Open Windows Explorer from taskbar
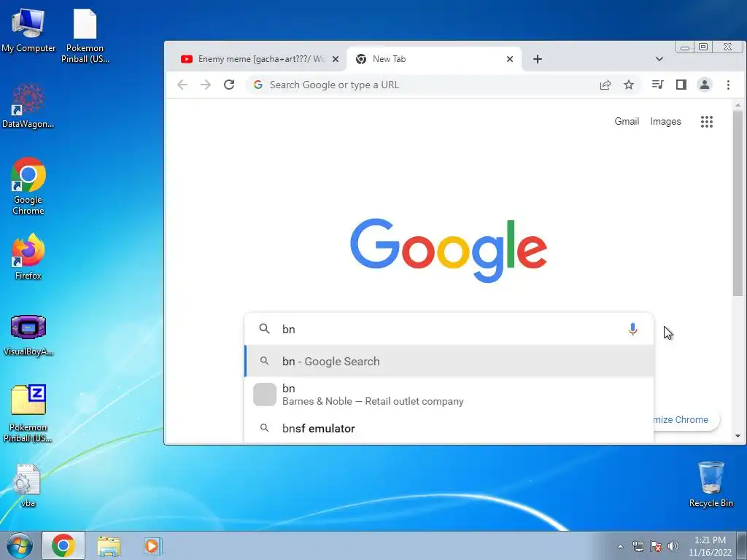Viewport: 747px width, 560px height. pos(109,545)
